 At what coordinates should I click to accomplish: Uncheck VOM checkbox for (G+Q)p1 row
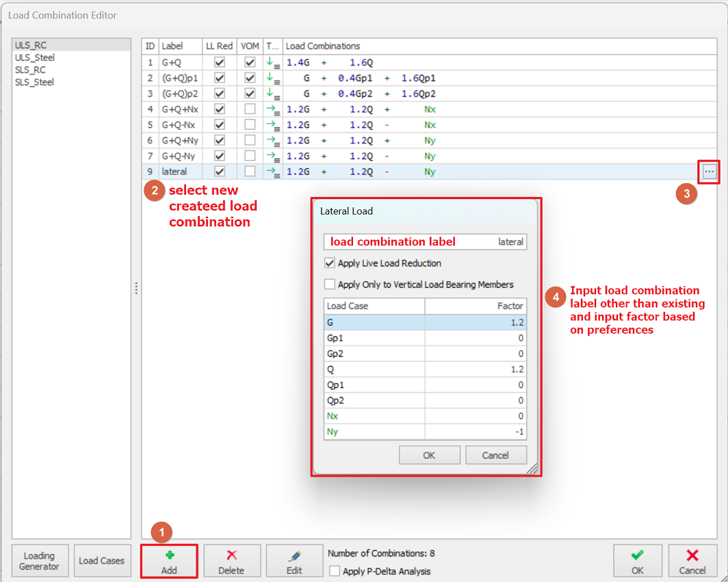[250, 78]
